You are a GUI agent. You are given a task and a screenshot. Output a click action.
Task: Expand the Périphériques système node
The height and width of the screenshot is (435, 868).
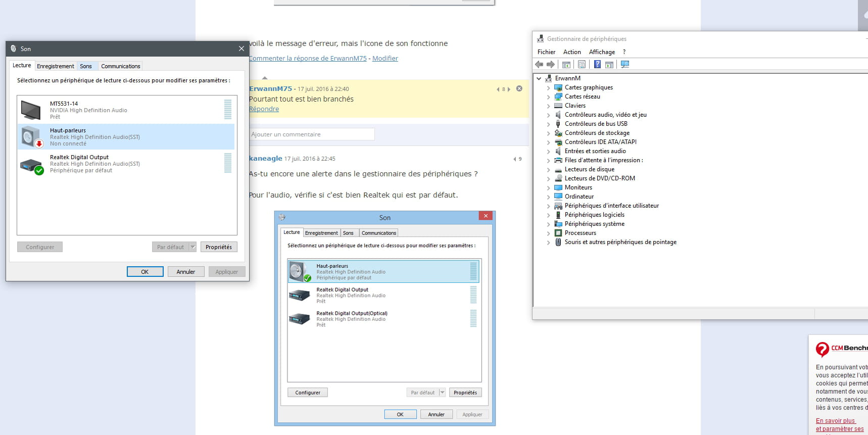549,224
